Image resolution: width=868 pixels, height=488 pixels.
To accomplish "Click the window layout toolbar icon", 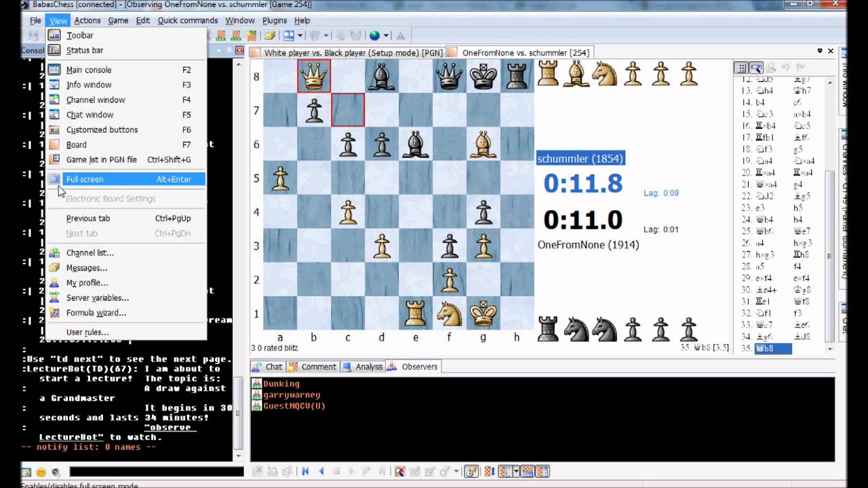I will click(x=288, y=35).
